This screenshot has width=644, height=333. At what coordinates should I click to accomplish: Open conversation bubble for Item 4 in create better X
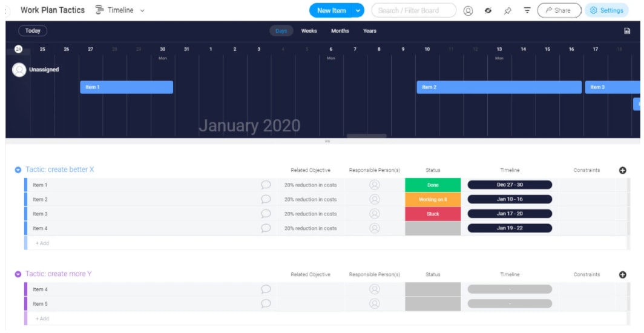pyautogui.click(x=266, y=228)
